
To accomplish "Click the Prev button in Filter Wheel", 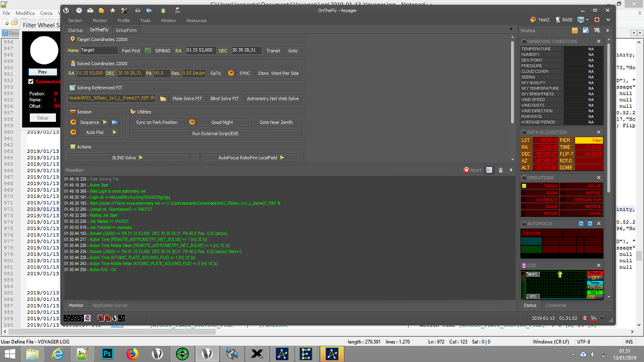I will [x=42, y=72].
